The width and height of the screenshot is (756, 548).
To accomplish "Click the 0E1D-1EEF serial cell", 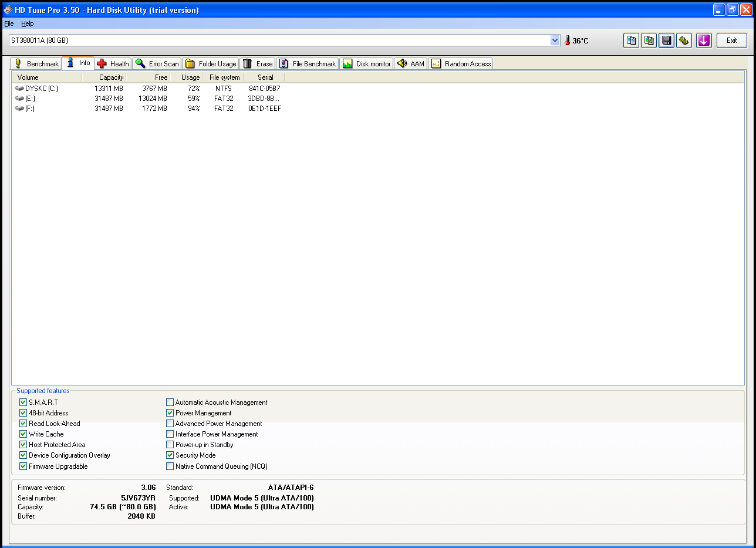I will tap(265, 109).
